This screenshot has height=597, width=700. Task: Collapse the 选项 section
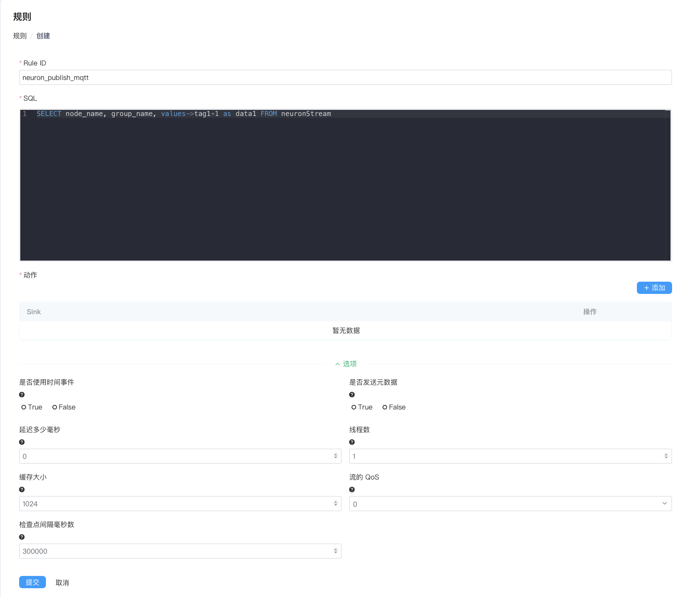346,364
